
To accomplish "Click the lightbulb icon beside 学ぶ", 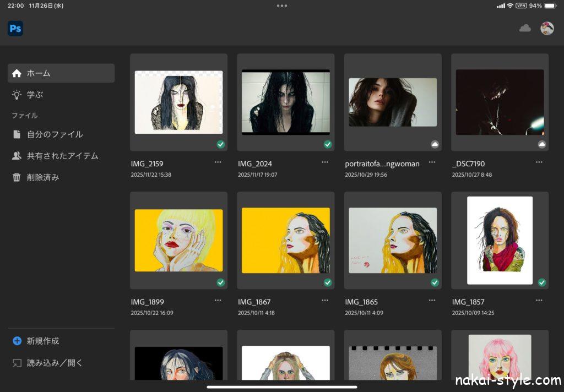I will coord(17,95).
